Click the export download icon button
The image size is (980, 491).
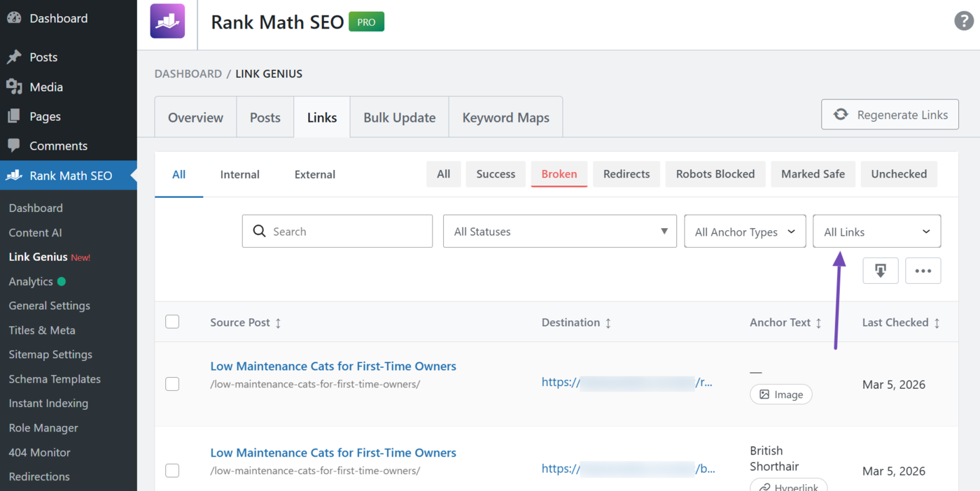click(881, 271)
